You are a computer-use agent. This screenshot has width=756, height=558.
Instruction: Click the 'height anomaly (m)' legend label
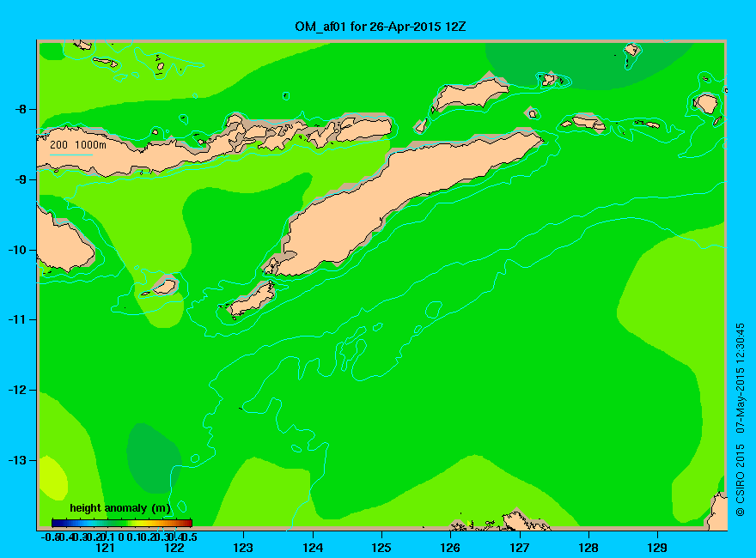tap(120, 508)
